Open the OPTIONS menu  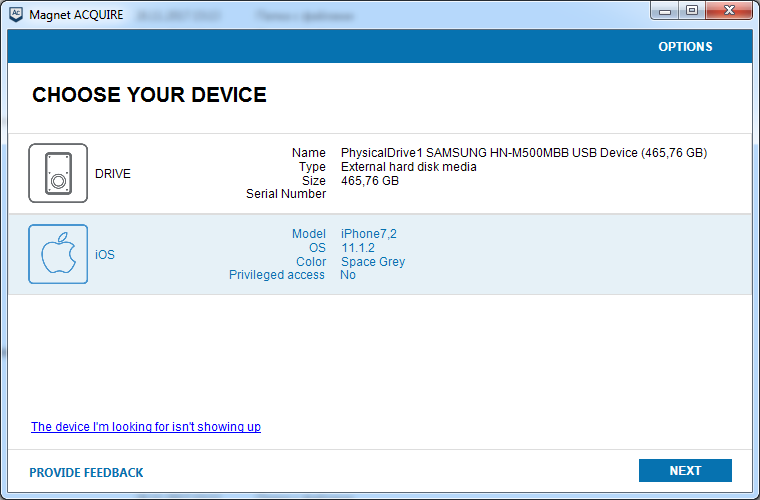point(685,47)
